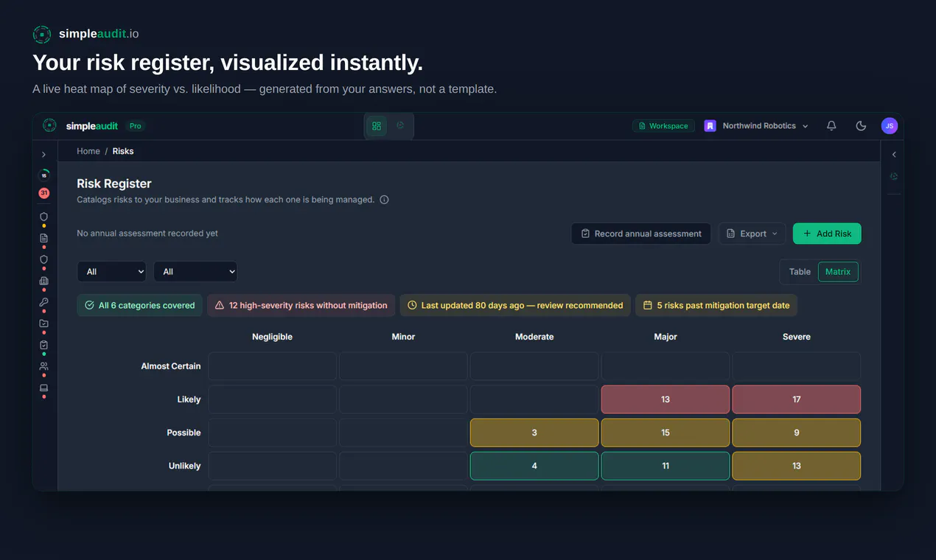Toggle dark mode moon icon

(x=861, y=126)
